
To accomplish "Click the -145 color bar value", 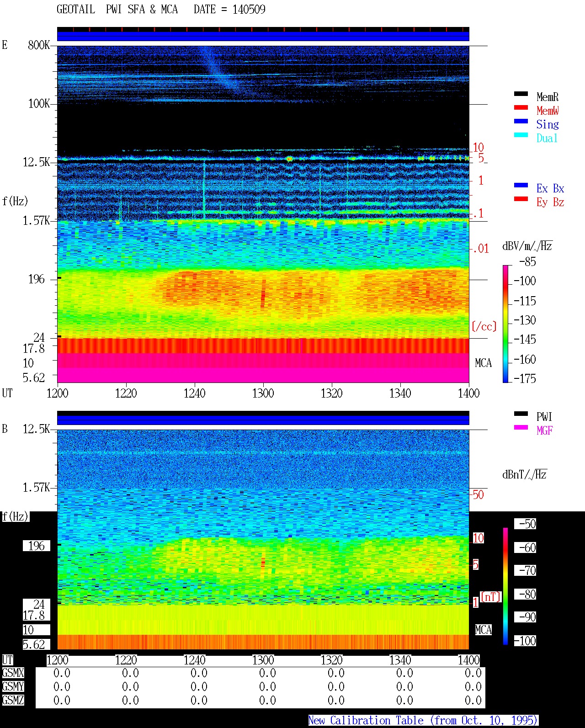I will 524,340.
